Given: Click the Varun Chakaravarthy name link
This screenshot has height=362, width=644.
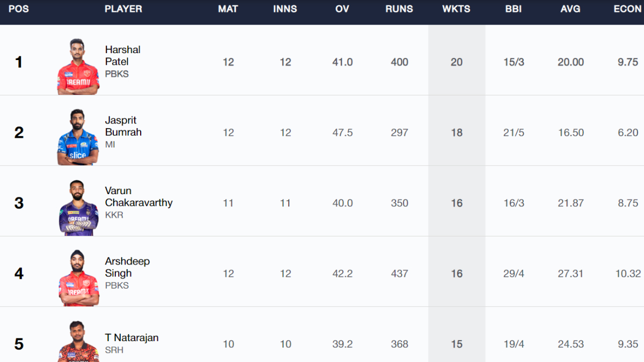Looking at the screenshot, I should pos(138,197).
